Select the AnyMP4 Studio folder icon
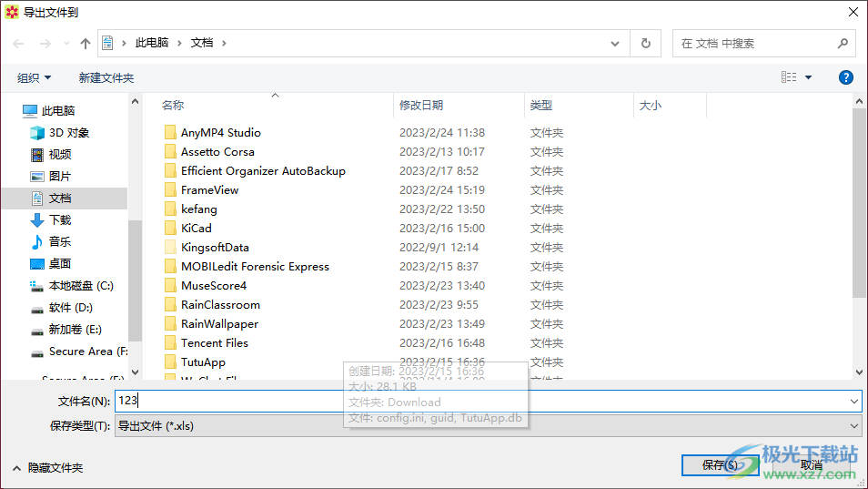 pyautogui.click(x=170, y=132)
